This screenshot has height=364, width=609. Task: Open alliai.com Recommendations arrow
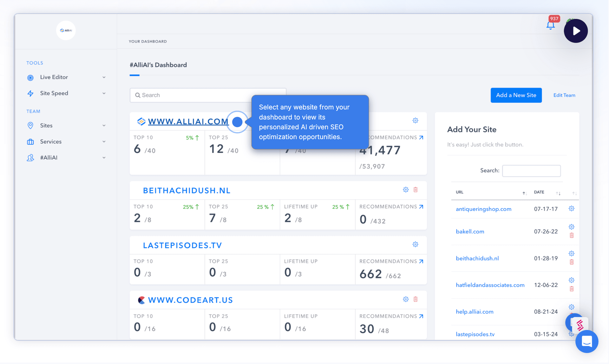(x=421, y=137)
